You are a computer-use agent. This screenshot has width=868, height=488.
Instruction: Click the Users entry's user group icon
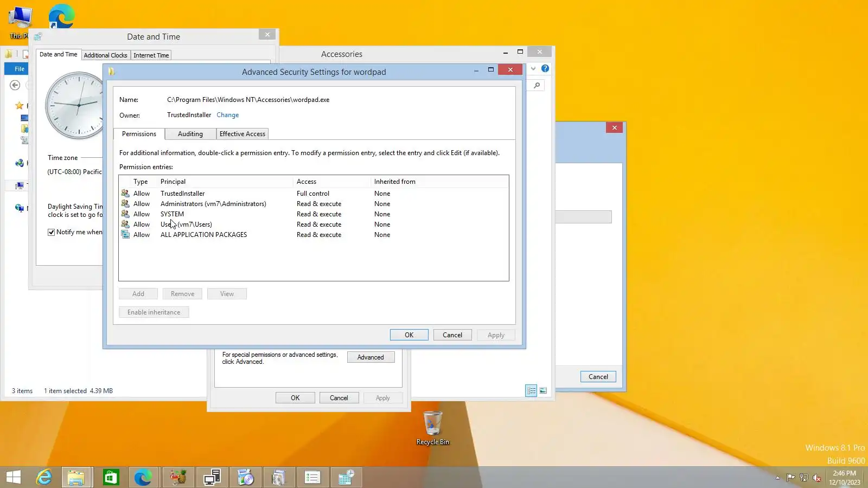pyautogui.click(x=125, y=224)
